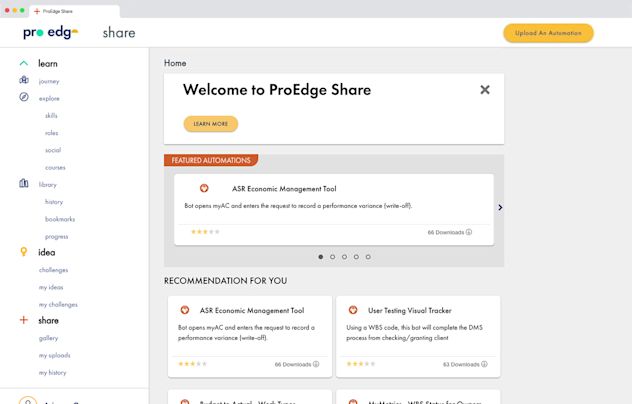Open history under library
The image size is (632, 404).
coord(54,202)
